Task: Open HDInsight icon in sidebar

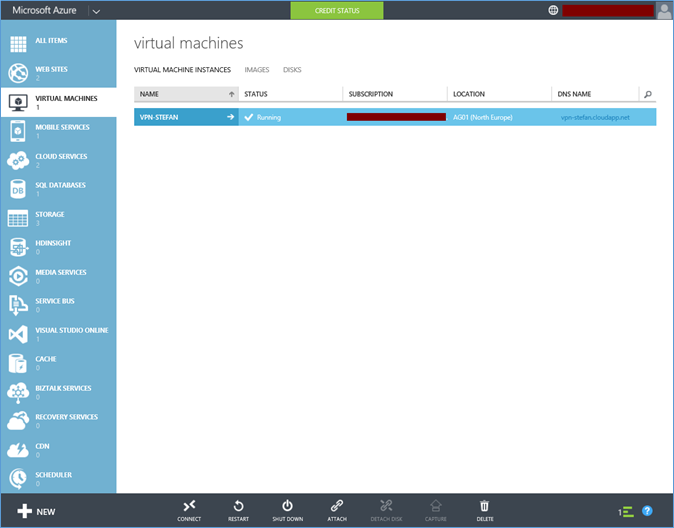Action: 18,247
